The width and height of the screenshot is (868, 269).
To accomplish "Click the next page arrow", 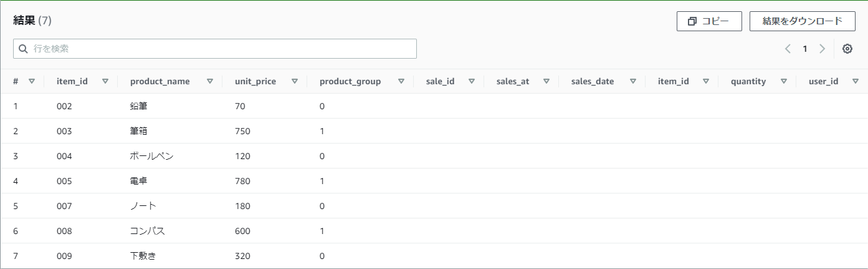I will pos(822,49).
